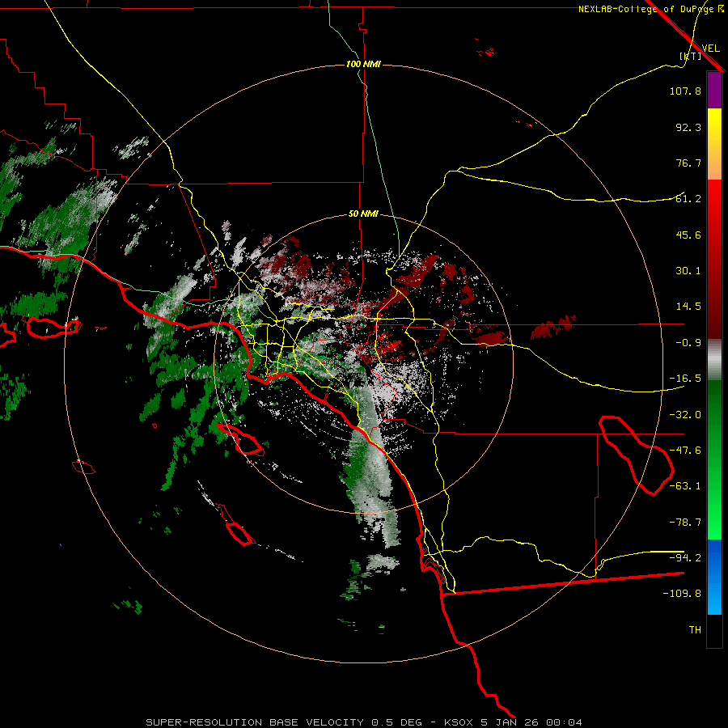Click the red segment of velocity color bar
728x728 pixels.
[714, 259]
